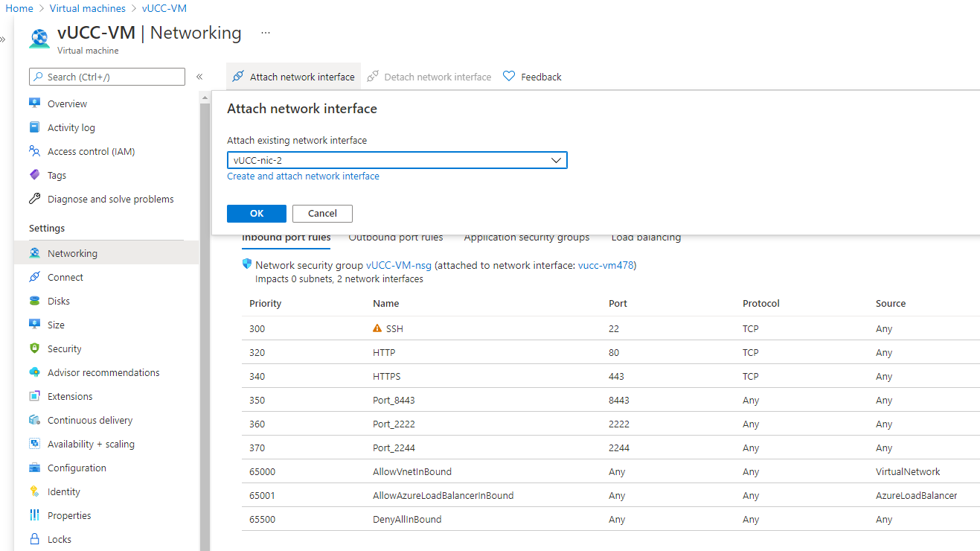This screenshot has width=980, height=551.
Task: Cancel attaching the network interface
Action: [322, 214]
